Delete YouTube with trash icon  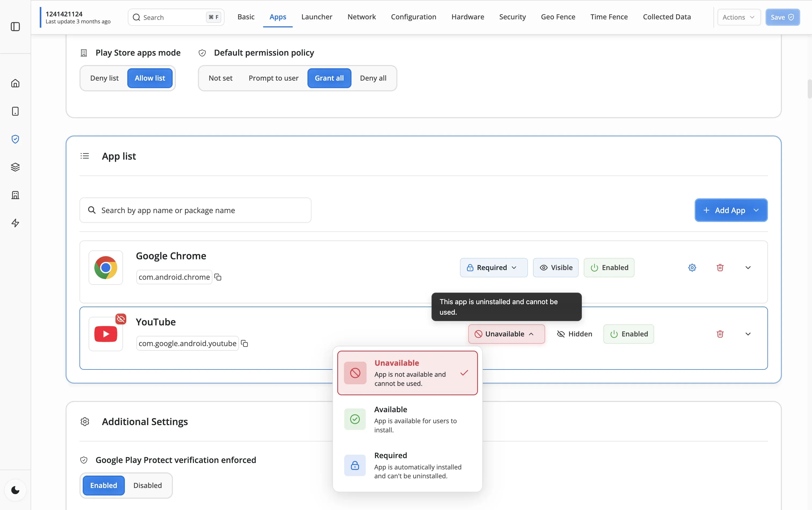point(720,334)
